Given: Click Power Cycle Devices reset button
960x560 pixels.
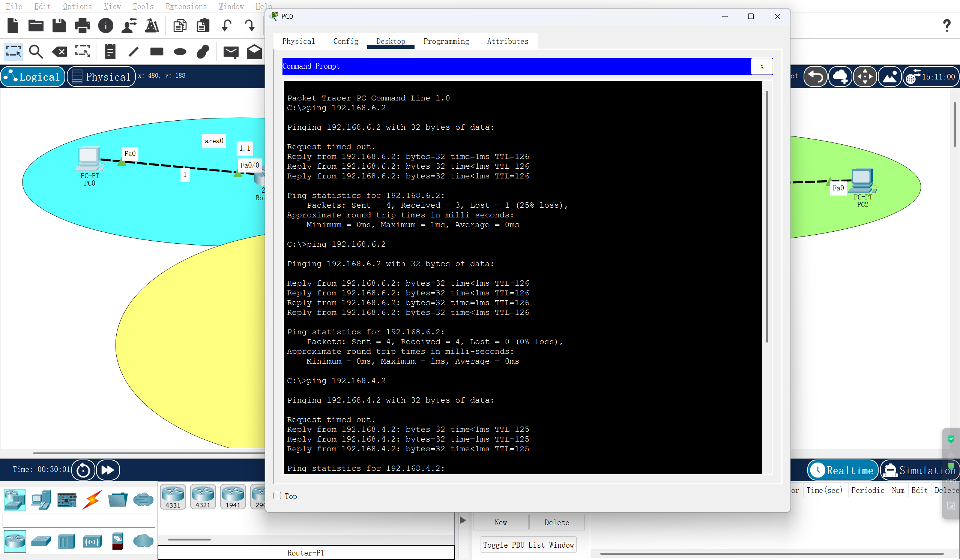Looking at the screenshot, I should [x=83, y=470].
